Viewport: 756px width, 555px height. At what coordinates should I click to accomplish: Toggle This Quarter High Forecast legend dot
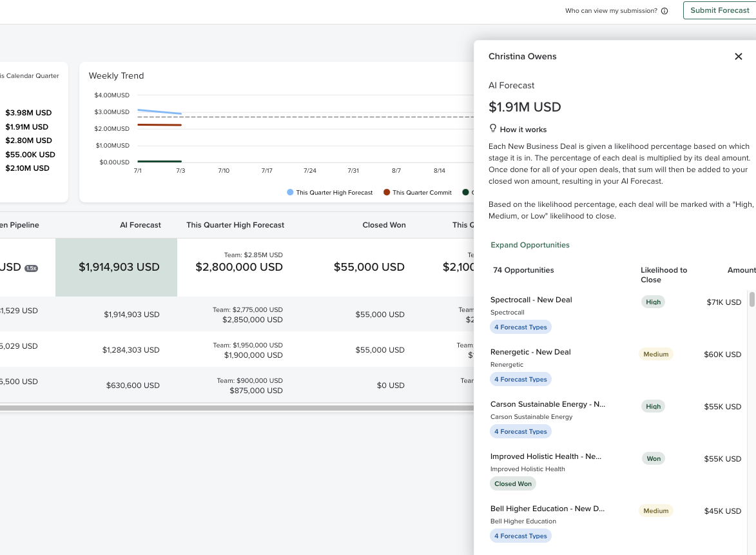click(x=290, y=193)
